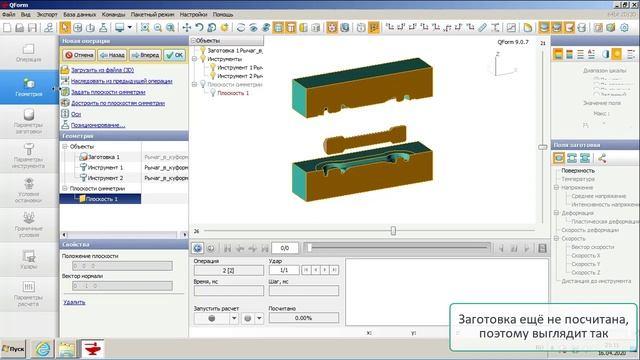640x360 pixels.
Task: Open the Запустить расчет dropdown arrow
Action: pyautogui.click(x=234, y=318)
